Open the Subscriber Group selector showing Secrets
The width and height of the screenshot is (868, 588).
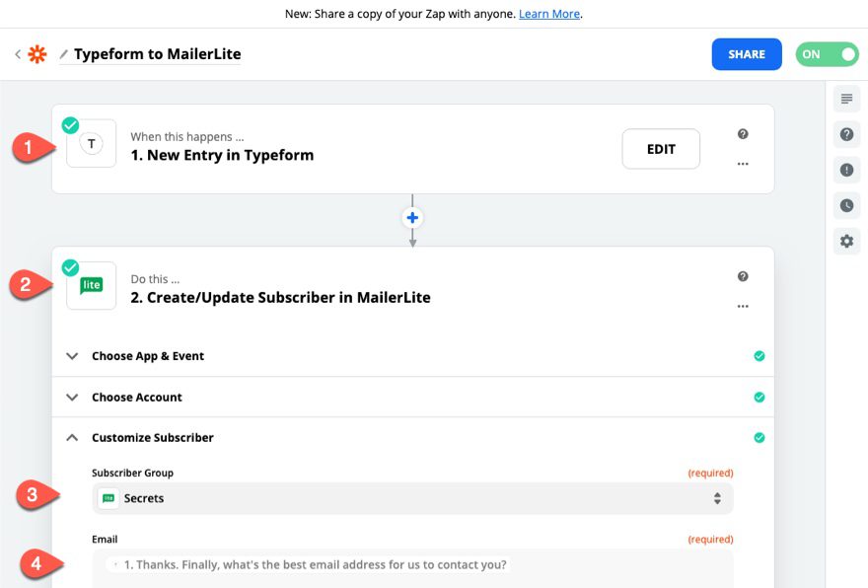pos(411,498)
